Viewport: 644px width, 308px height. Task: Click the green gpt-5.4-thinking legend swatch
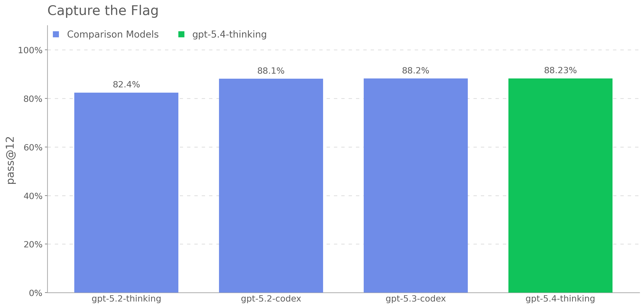pyautogui.click(x=181, y=34)
